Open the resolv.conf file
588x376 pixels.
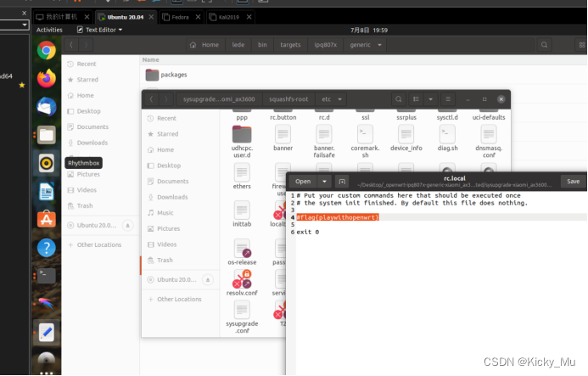coord(242,283)
